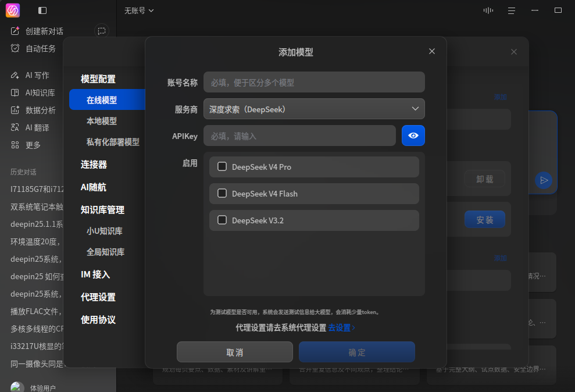Image resolution: width=575 pixels, height=392 pixels.
Task: Click the 体验用户 name label
Action: [x=43, y=388]
